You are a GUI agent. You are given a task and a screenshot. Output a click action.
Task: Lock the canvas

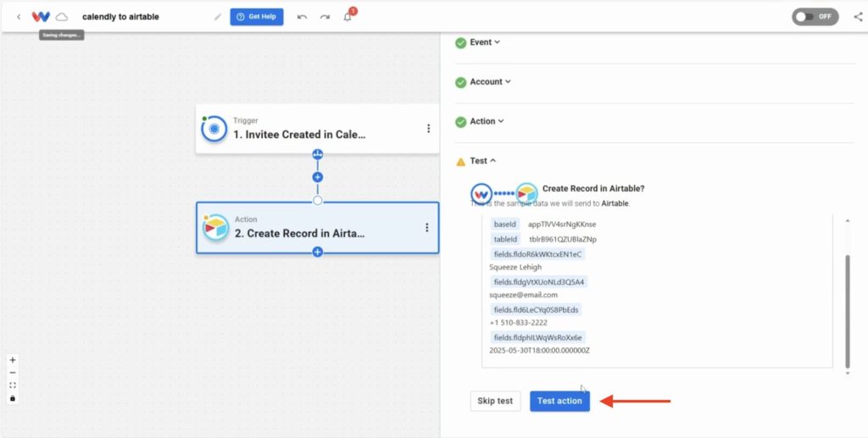(13, 398)
